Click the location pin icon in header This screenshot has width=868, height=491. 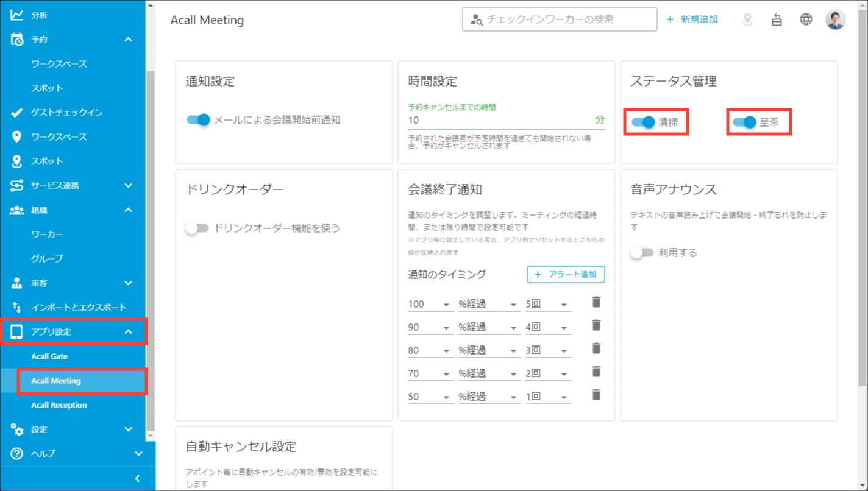[x=747, y=19]
